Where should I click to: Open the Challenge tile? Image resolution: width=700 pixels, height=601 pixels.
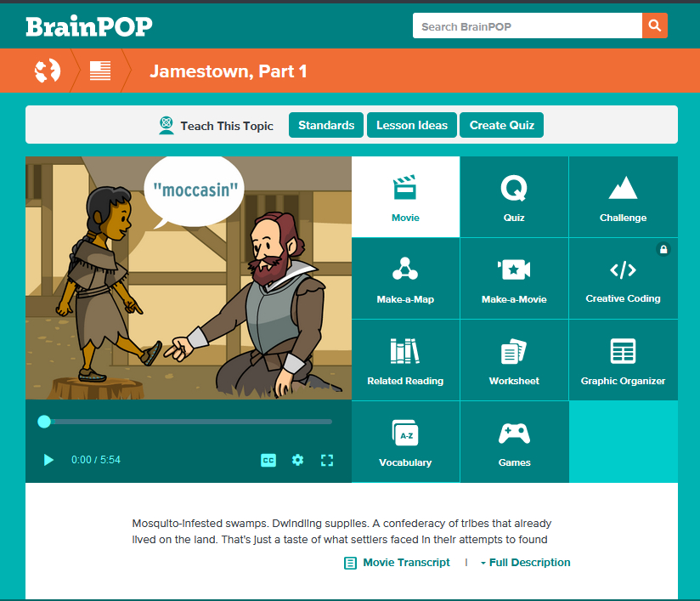point(624,196)
